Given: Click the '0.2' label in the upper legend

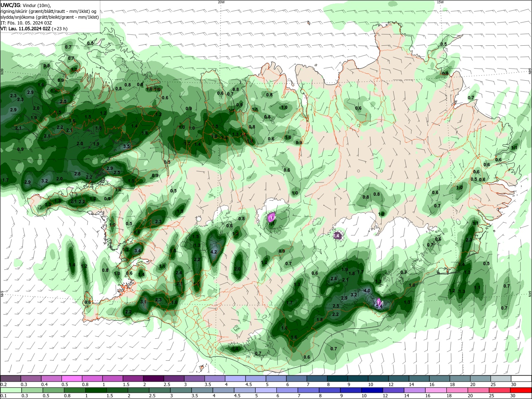Looking at the screenshot, I should [x=4, y=384].
